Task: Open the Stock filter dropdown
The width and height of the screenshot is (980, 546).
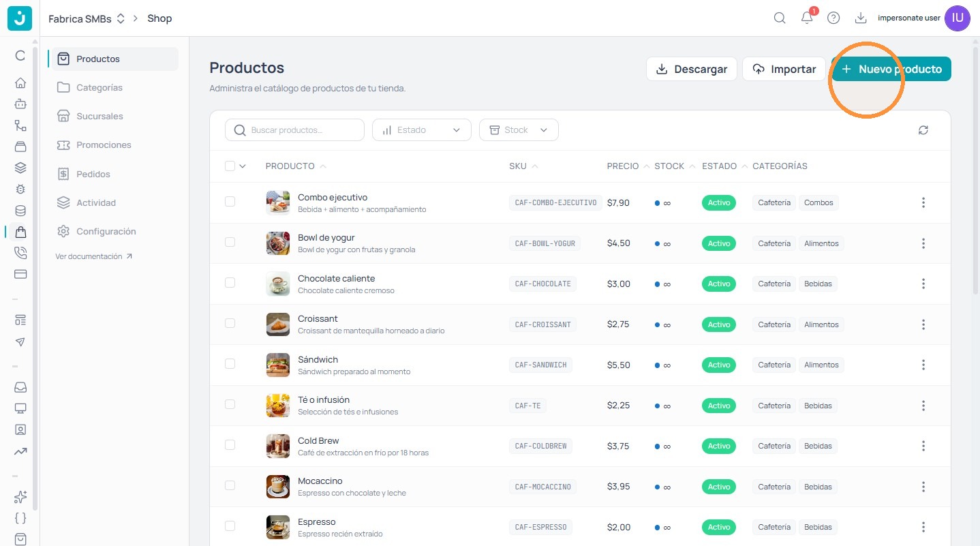Action: point(519,130)
